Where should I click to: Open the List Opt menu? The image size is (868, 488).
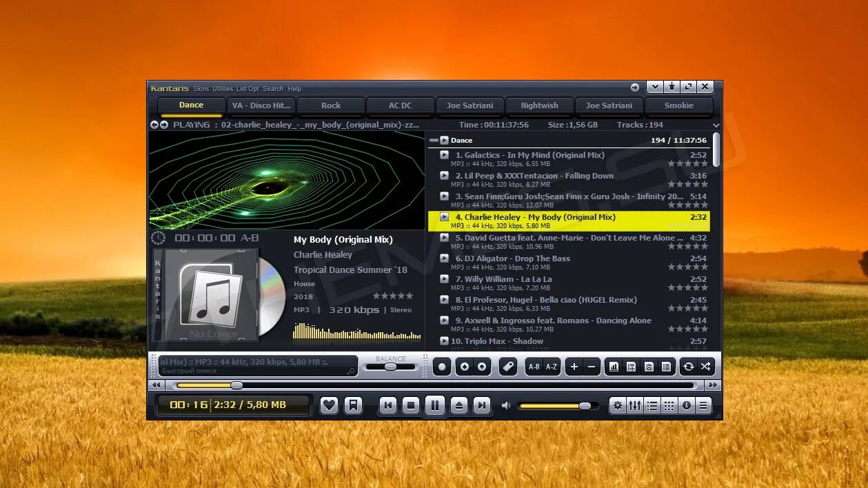click(x=248, y=88)
